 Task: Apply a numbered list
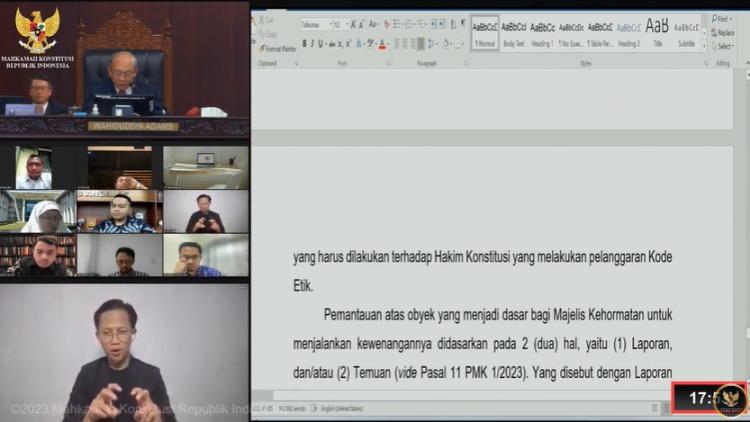410,24
